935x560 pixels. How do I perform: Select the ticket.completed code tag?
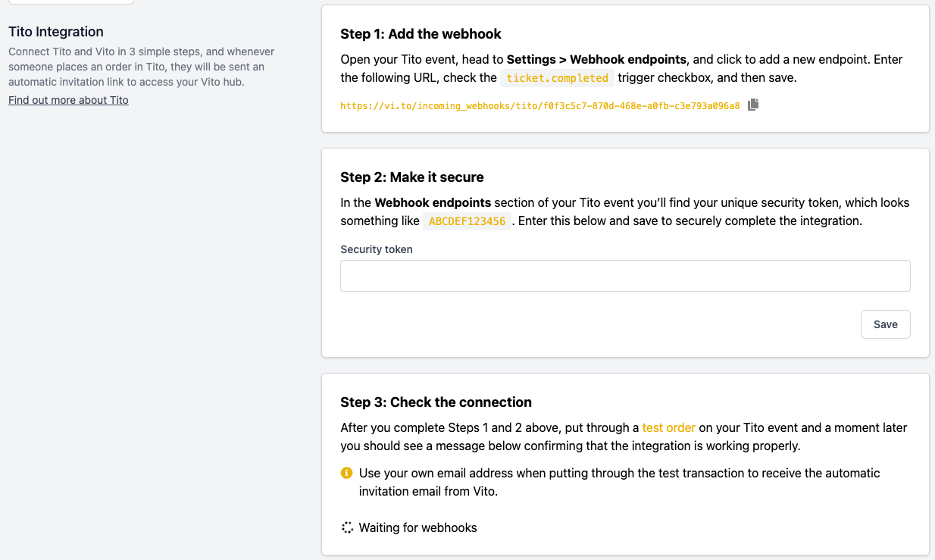coord(557,78)
